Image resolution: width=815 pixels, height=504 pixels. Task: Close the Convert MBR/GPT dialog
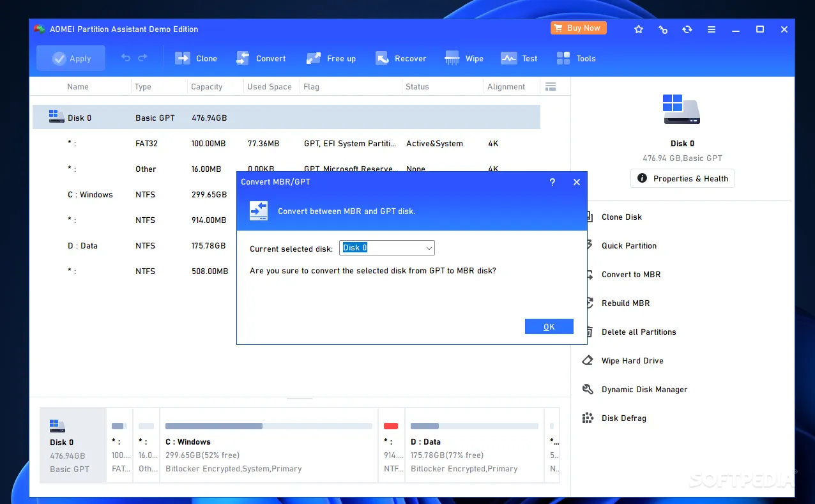(577, 182)
